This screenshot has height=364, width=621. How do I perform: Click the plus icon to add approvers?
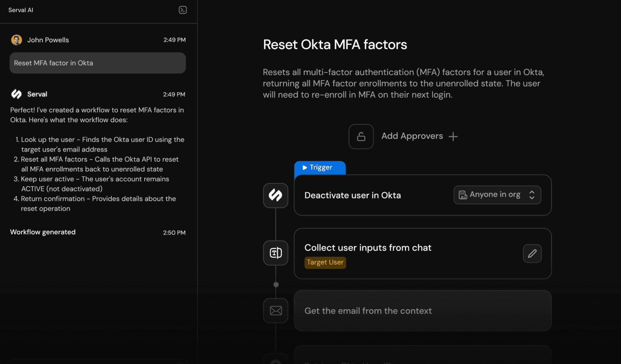pyautogui.click(x=453, y=137)
